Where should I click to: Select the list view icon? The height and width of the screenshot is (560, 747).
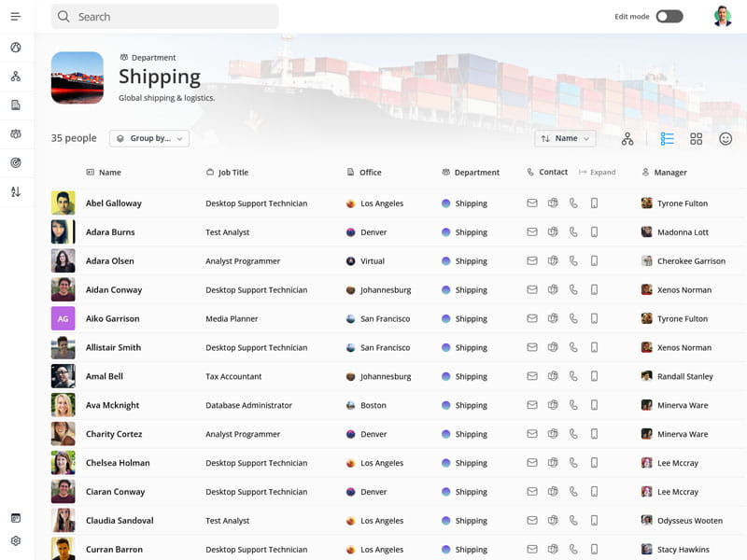point(666,138)
